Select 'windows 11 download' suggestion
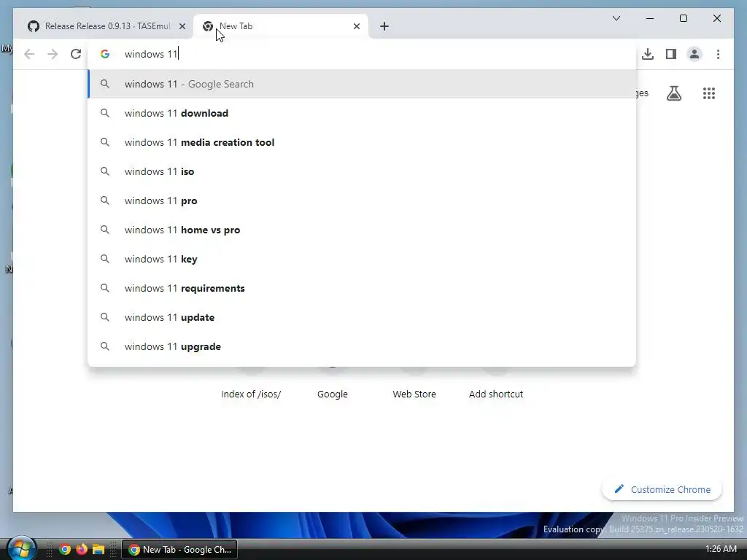This screenshot has height=560, width=747. click(362, 113)
